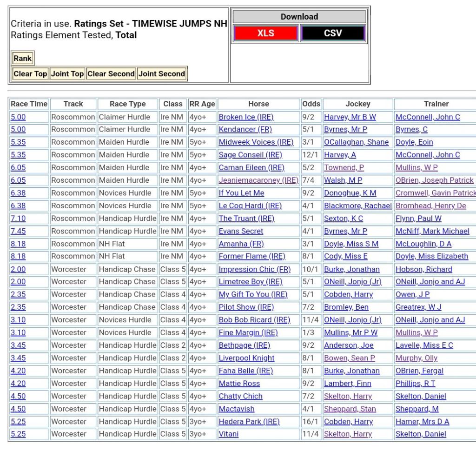476x451 pixels.
Task: Download ratings as XLS file
Action: [x=265, y=33]
